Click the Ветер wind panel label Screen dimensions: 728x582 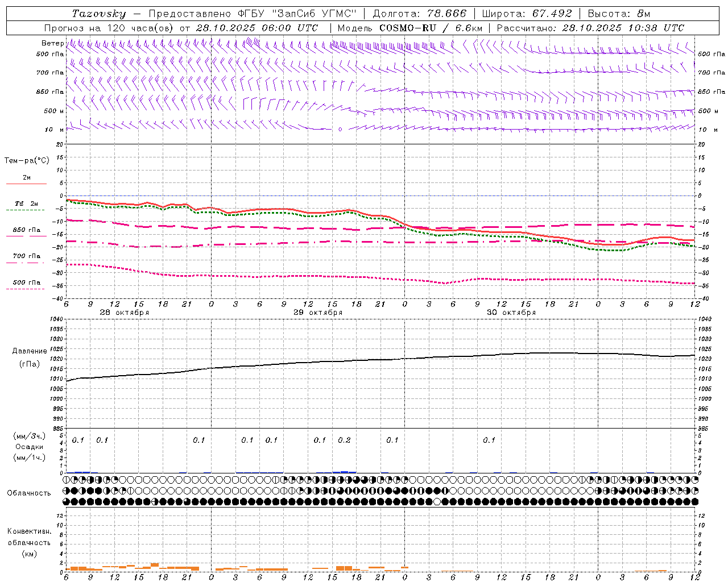pyautogui.click(x=53, y=43)
